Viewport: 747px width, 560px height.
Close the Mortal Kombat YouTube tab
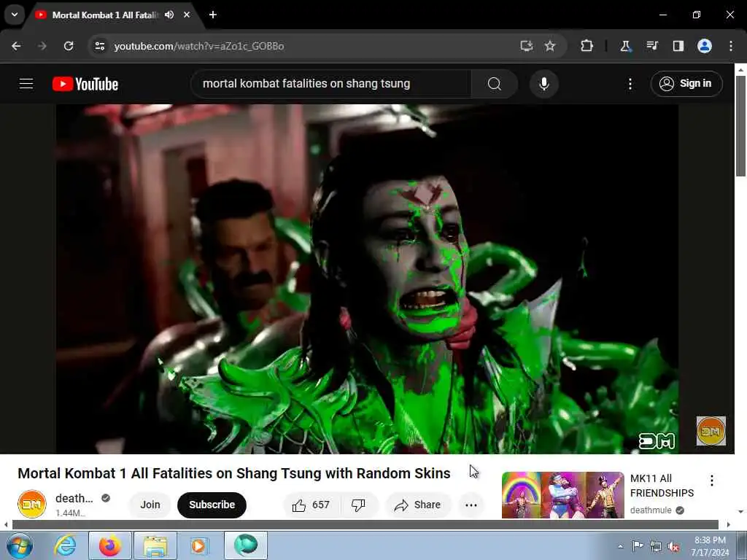(187, 15)
